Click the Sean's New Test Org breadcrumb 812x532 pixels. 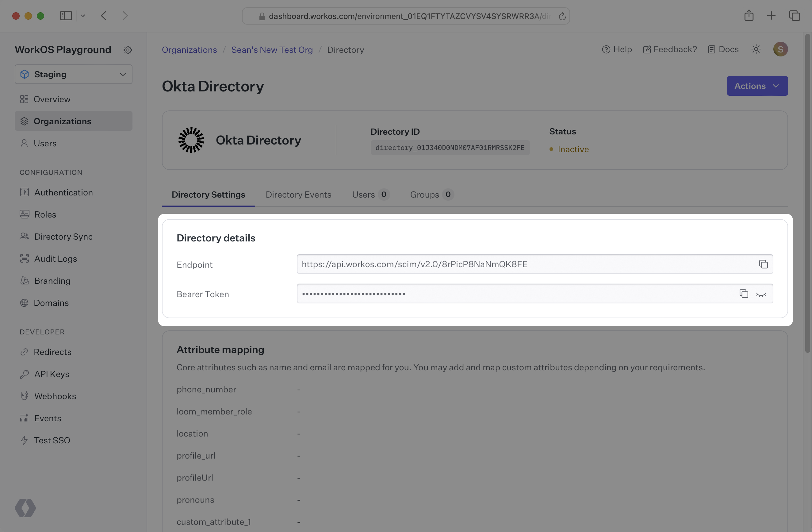272,49
